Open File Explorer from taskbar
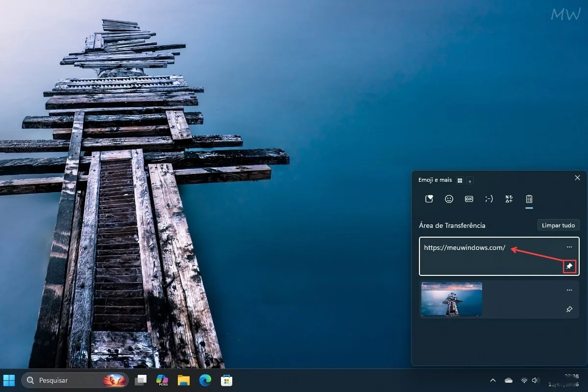 click(x=184, y=380)
